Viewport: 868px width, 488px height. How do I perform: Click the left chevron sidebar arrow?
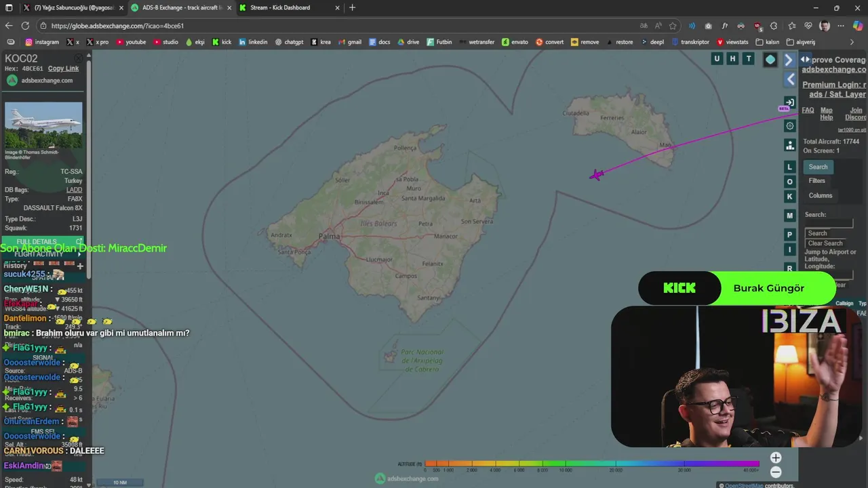pos(791,79)
